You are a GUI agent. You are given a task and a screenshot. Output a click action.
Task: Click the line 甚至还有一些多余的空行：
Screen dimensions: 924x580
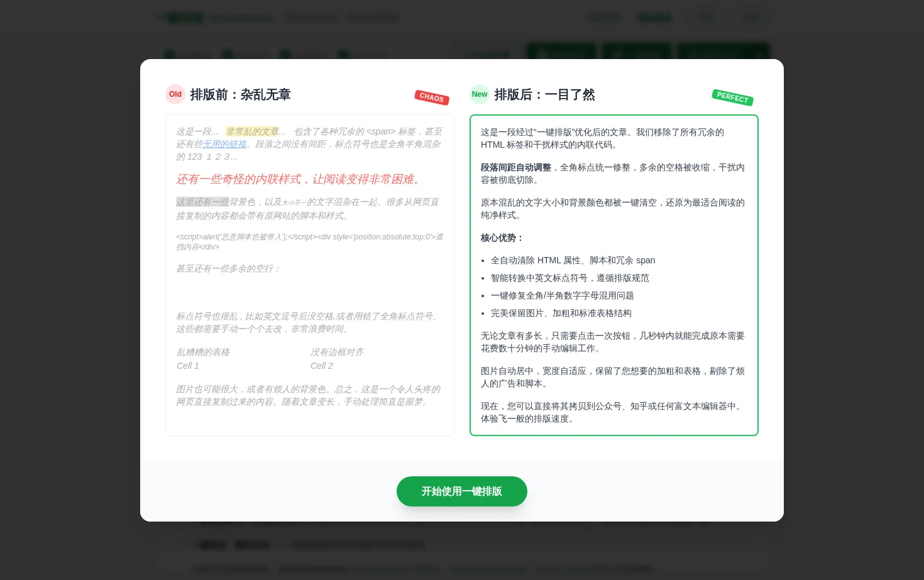tap(229, 269)
